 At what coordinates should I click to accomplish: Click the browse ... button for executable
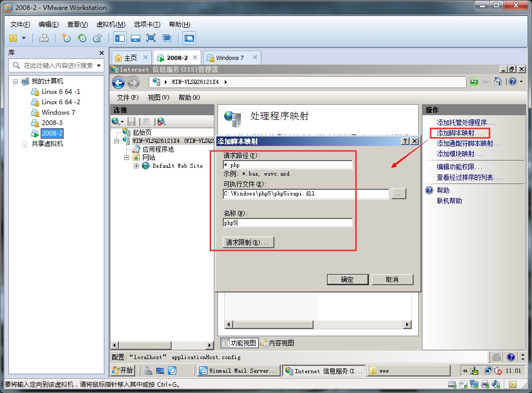point(398,193)
